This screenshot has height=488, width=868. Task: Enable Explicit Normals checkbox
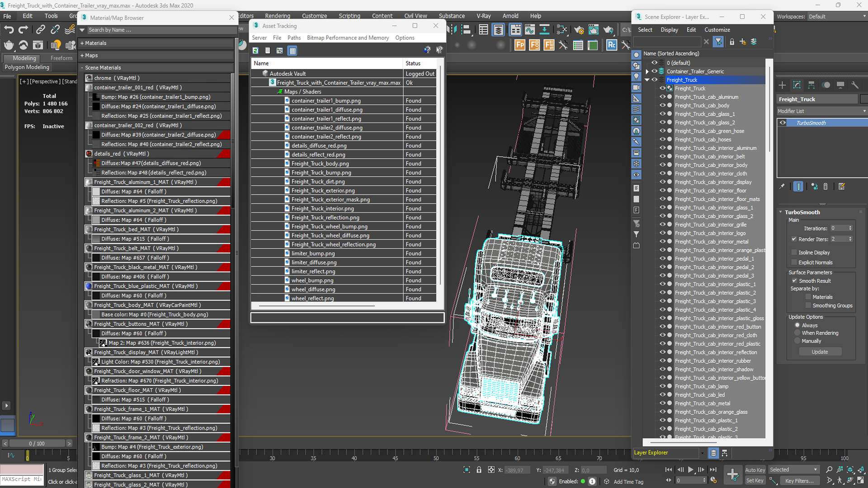pos(794,263)
